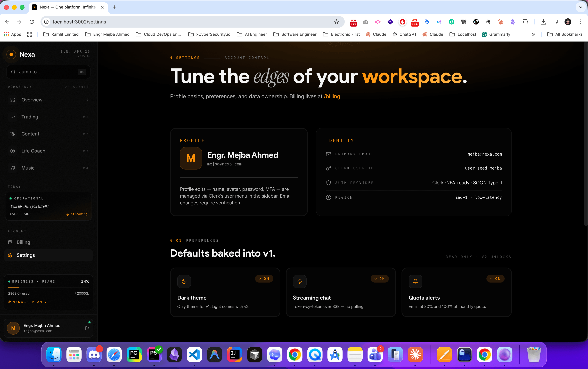This screenshot has height=369, width=588.
Task: Click the mejba@nexa.com identity value
Action: click(484, 154)
